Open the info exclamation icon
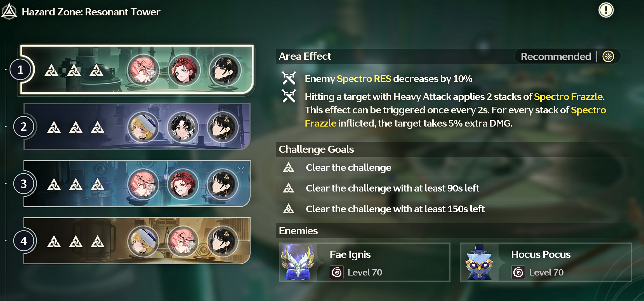Screen dimensions: 644x301 [x=606, y=10]
